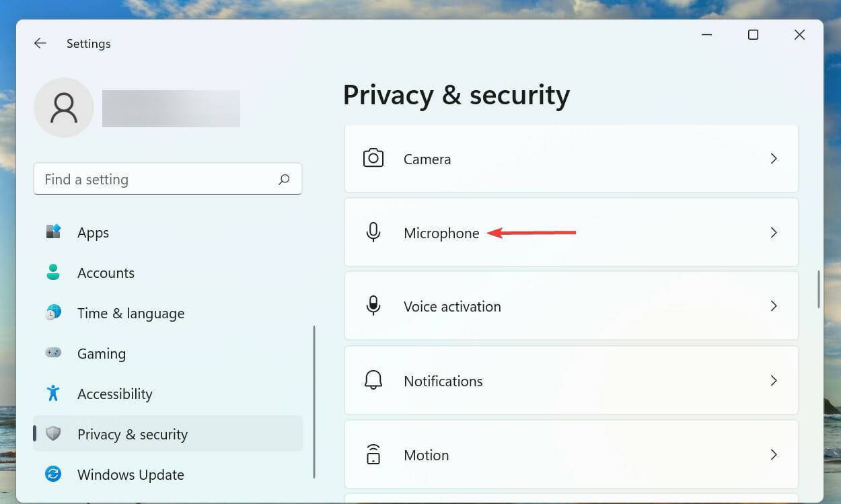Open the Microphone privacy settings
The height and width of the screenshot is (504, 841).
[441, 233]
